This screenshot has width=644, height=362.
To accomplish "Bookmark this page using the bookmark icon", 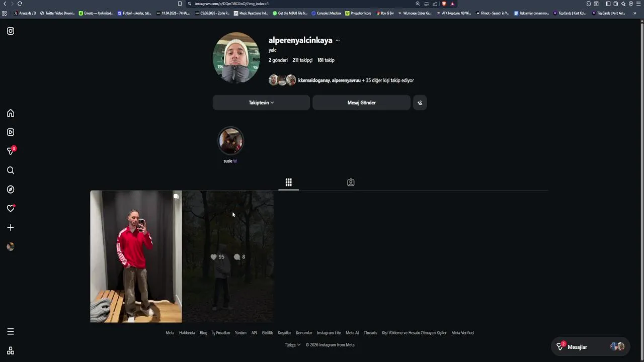I will [180, 4].
